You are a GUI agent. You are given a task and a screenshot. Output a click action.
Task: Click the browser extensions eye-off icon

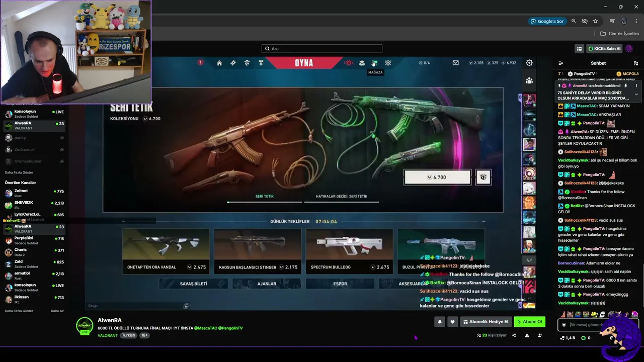tap(585, 21)
